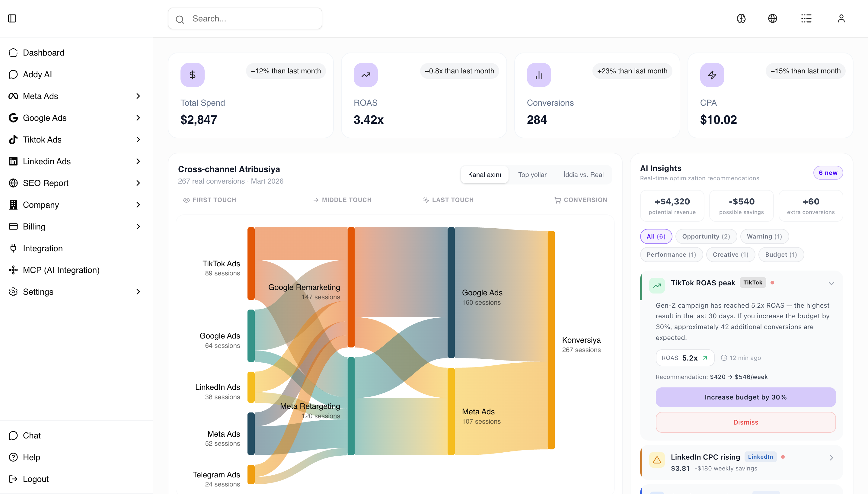The width and height of the screenshot is (868, 494).
Task: Expand the LinkedIn CPC rising card
Action: coord(831,458)
